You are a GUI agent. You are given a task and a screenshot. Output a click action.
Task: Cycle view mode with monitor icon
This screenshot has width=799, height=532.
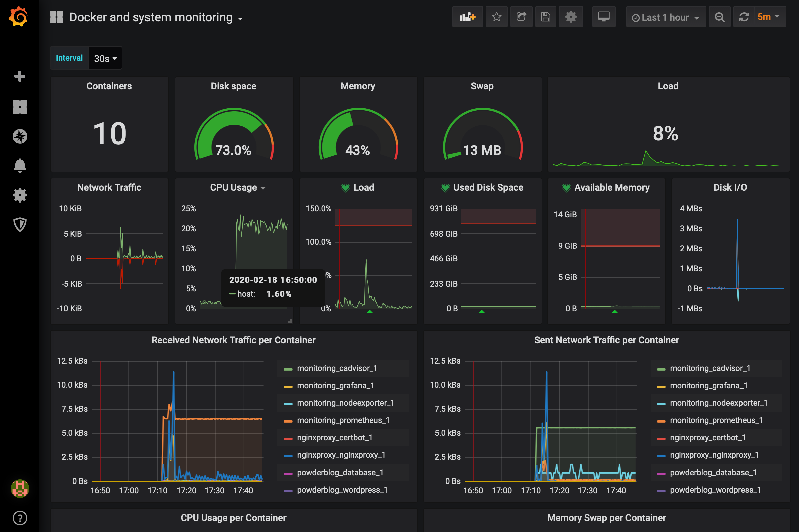(x=603, y=17)
